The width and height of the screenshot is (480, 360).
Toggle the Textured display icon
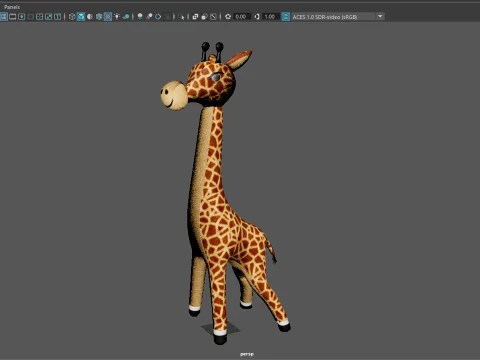[x=108, y=16]
